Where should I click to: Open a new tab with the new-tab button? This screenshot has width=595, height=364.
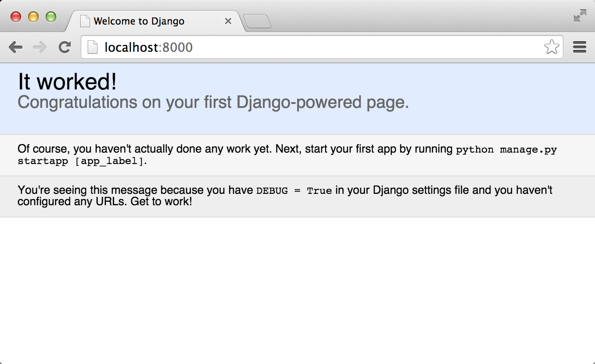click(x=257, y=21)
